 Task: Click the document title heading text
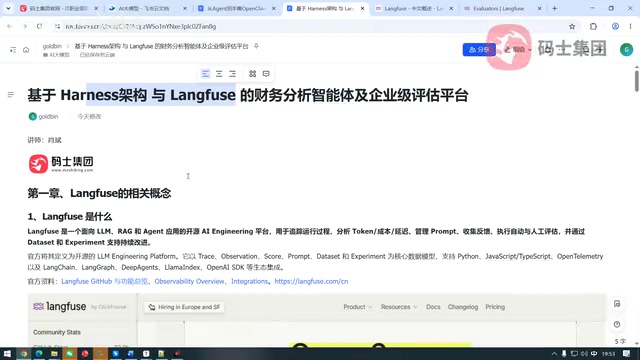[x=248, y=95]
